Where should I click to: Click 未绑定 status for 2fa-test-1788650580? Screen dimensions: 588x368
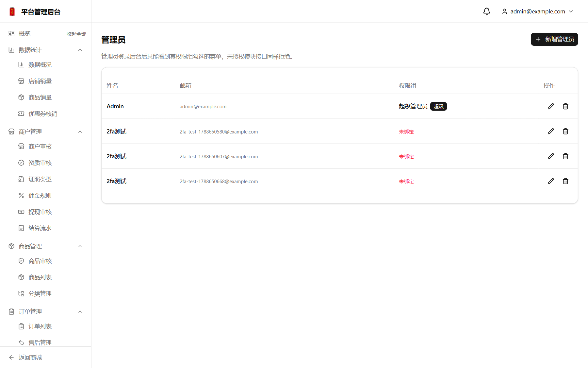coord(406,131)
